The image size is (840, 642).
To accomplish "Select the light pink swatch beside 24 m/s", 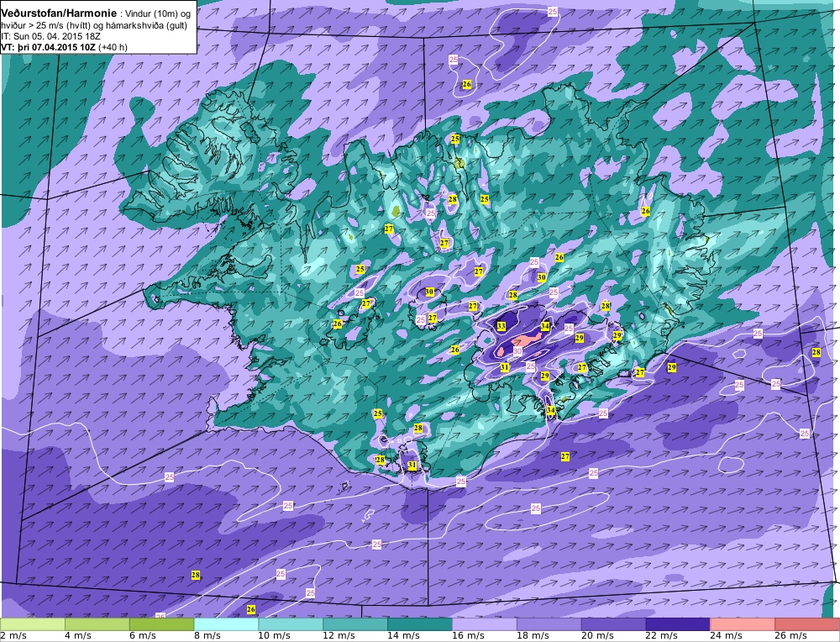I will tap(742, 624).
